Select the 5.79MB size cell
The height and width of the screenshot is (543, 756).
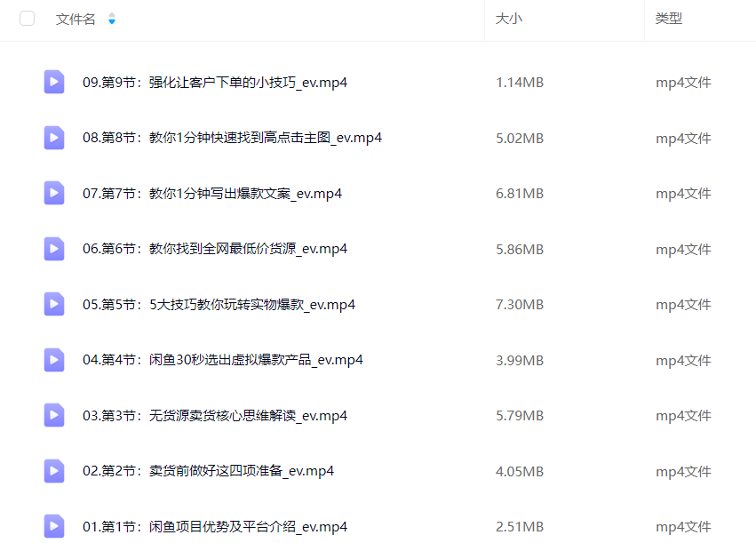[520, 415]
